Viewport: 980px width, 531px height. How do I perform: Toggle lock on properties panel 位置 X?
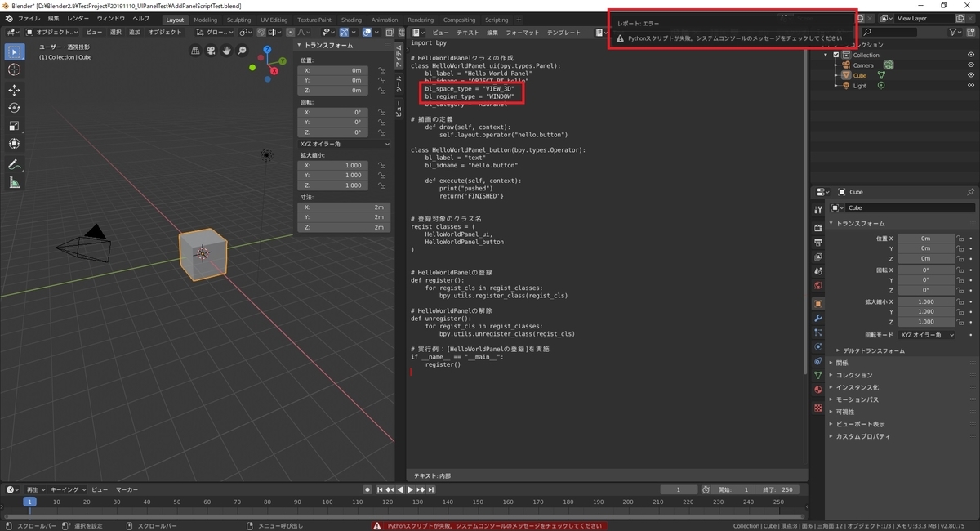[x=960, y=238]
